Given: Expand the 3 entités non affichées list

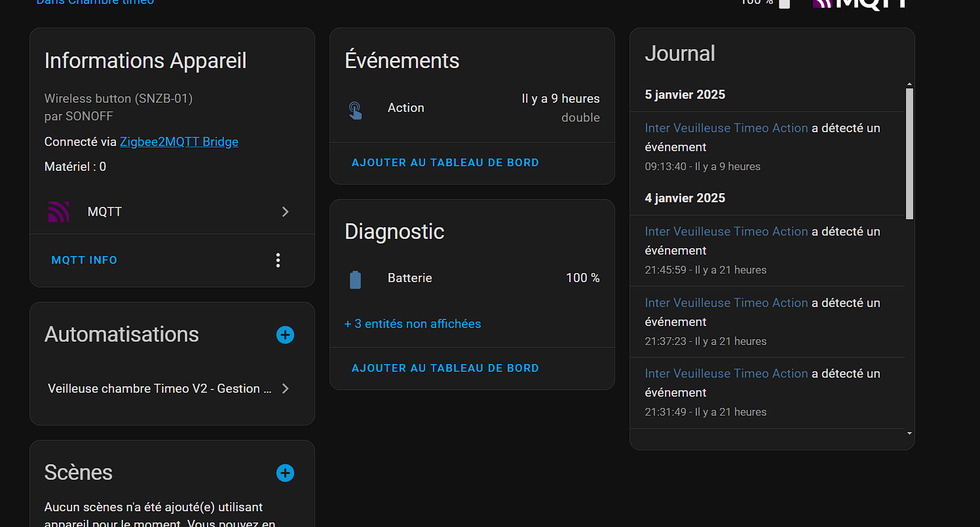Looking at the screenshot, I should pyautogui.click(x=413, y=323).
